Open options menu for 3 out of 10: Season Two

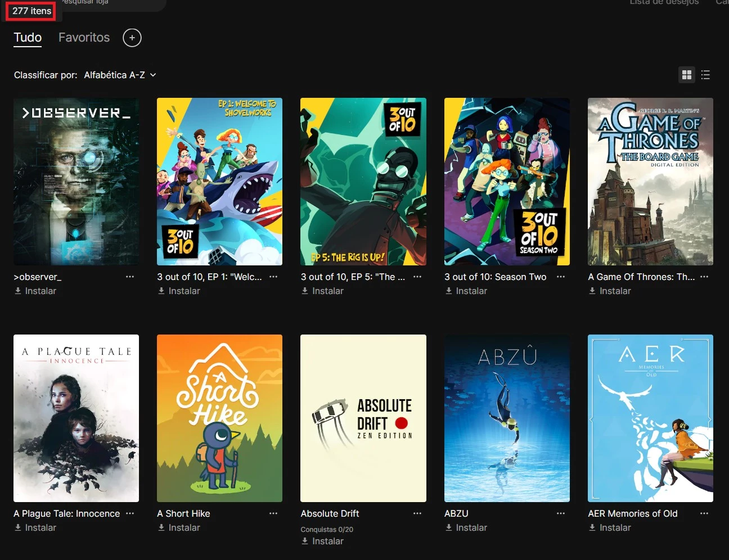point(561,277)
